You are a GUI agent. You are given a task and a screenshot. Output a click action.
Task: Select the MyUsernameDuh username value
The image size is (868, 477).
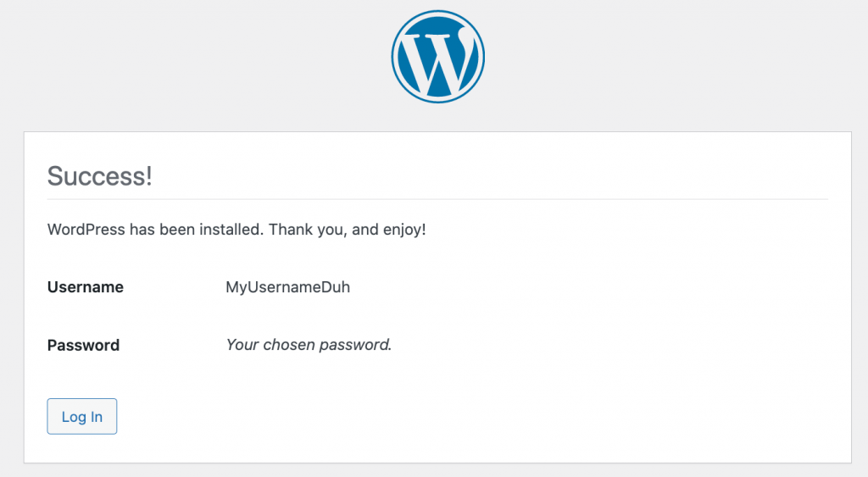(x=287, y=287)
